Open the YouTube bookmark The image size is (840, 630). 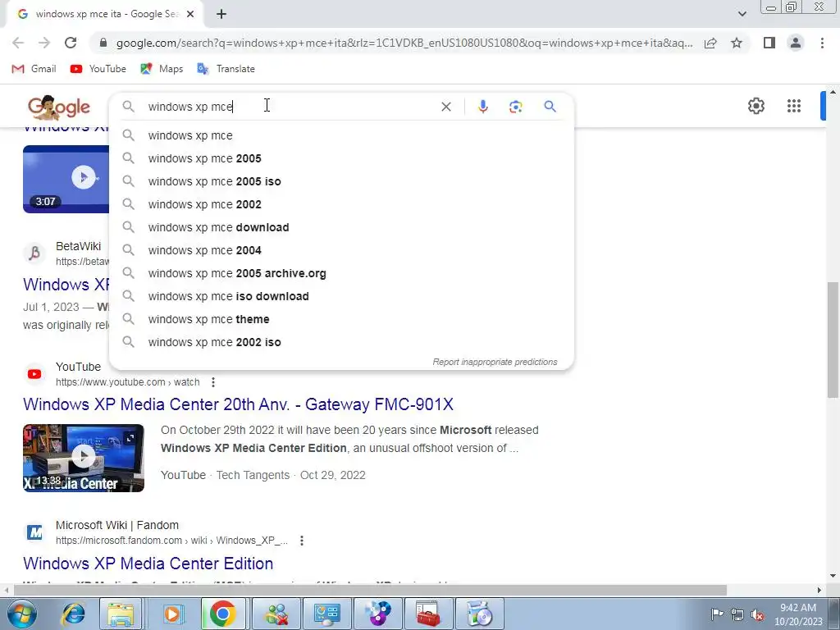(98, 69)
